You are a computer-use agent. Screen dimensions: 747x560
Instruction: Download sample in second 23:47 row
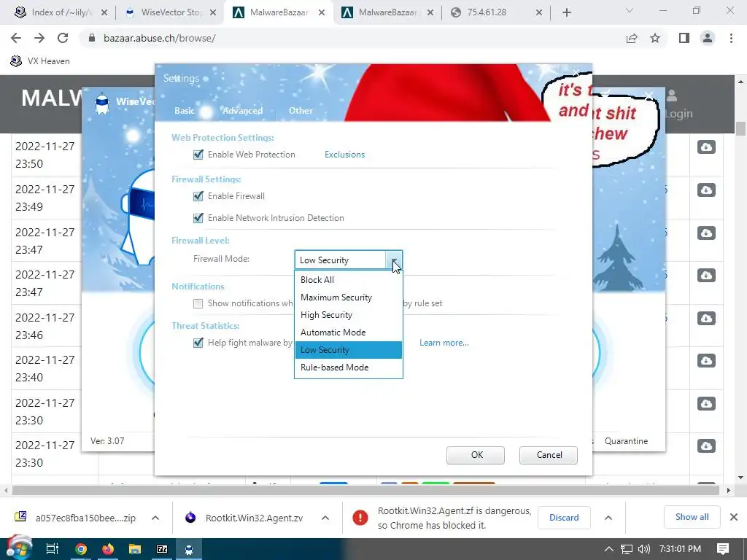[x=706, y=275]
